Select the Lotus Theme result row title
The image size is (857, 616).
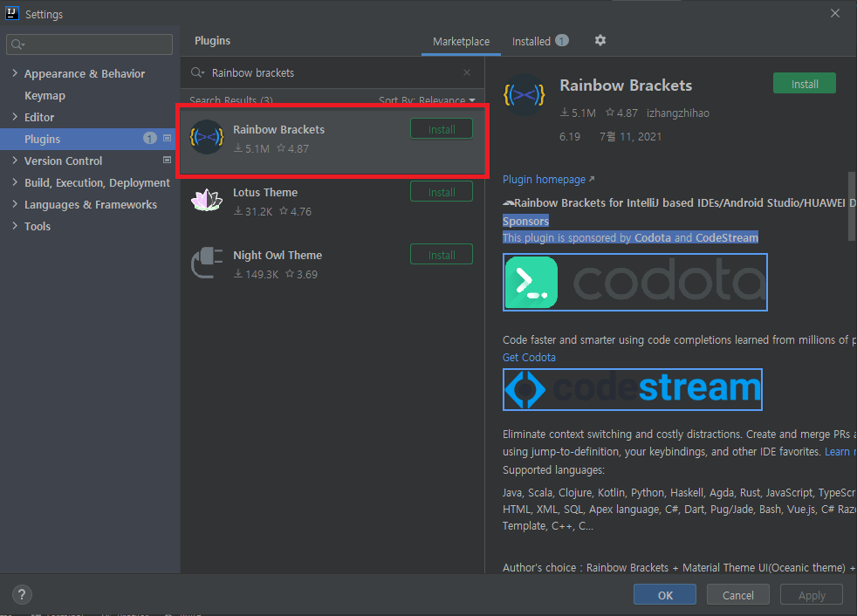coord(265,193)
